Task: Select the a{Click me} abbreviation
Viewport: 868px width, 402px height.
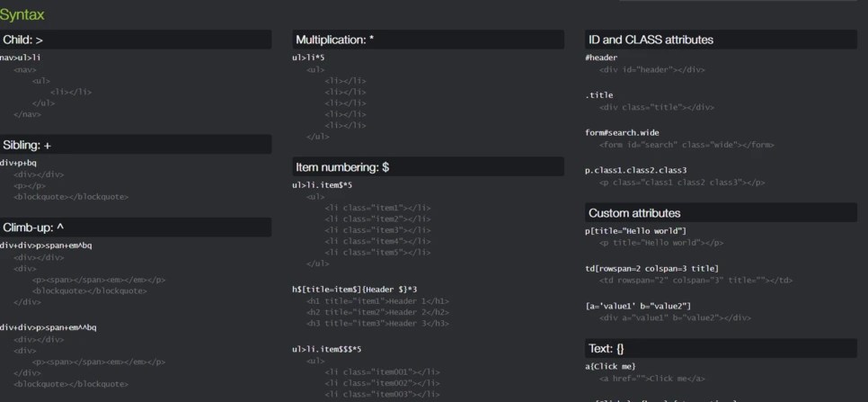Action: click(610, 366)
